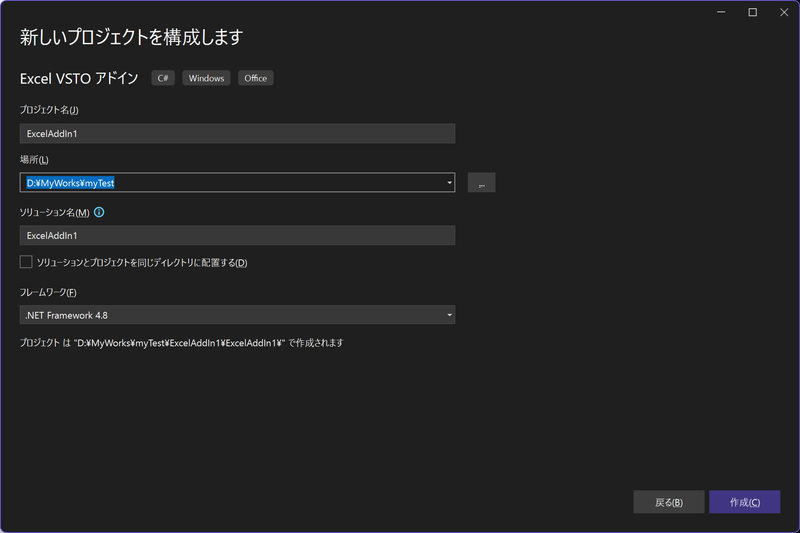Click the browse (...) button for location
Image resolution: width=800 pixels, height=533 pixels.
[481, 183]
